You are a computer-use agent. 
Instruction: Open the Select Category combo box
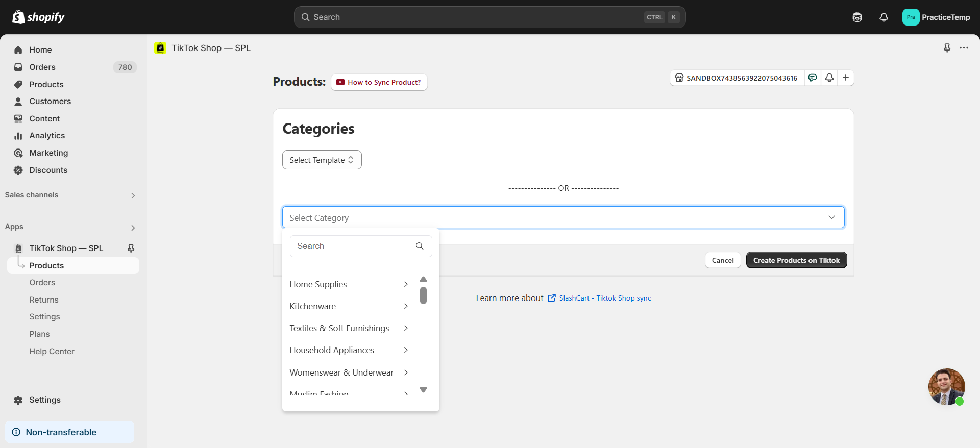tap(563, 217)
